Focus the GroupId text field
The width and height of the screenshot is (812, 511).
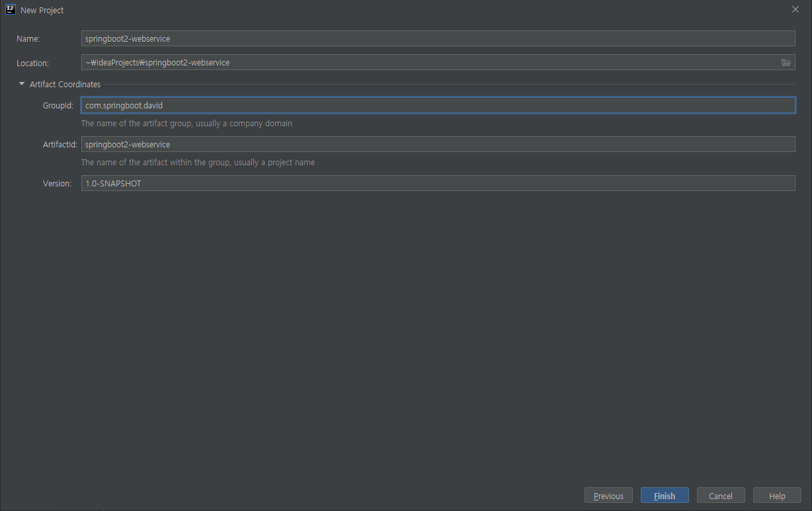pos(438,105)
